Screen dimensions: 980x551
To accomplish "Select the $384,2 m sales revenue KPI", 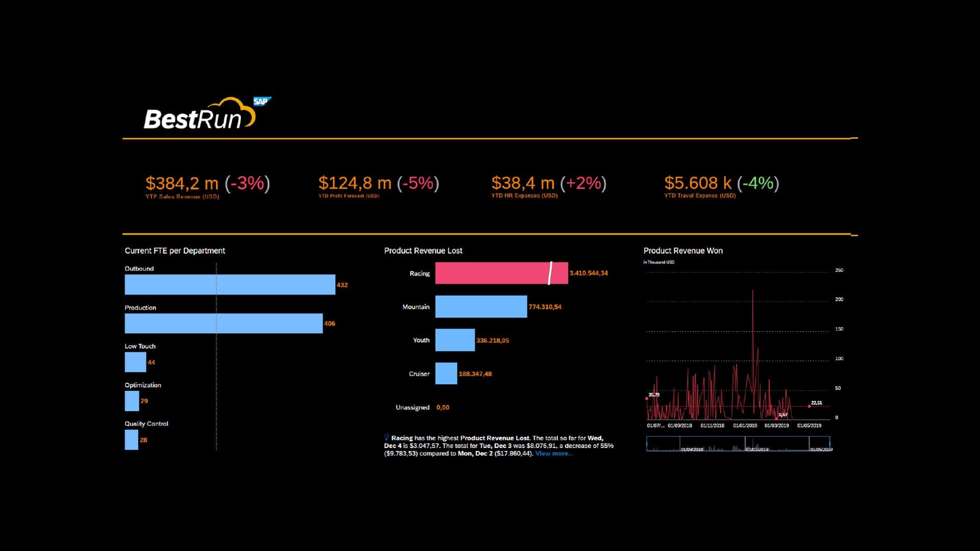I will click(x=208, y=183).
